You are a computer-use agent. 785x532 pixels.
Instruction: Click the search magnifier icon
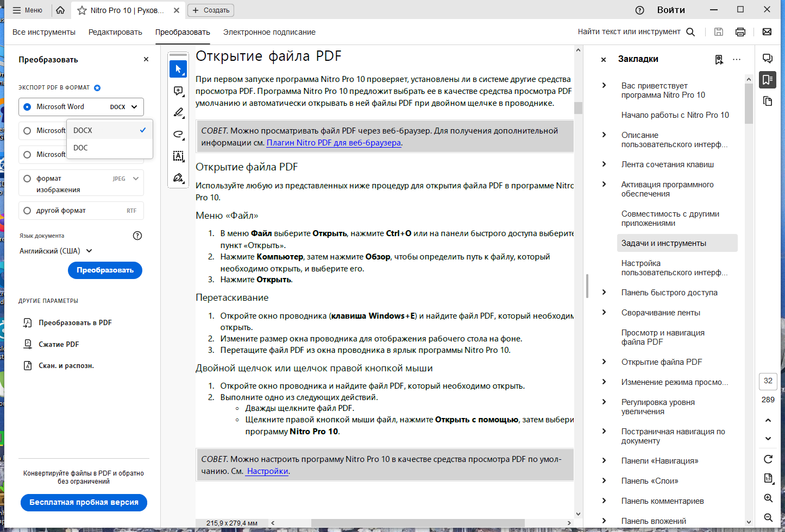[x=690, y=32]
